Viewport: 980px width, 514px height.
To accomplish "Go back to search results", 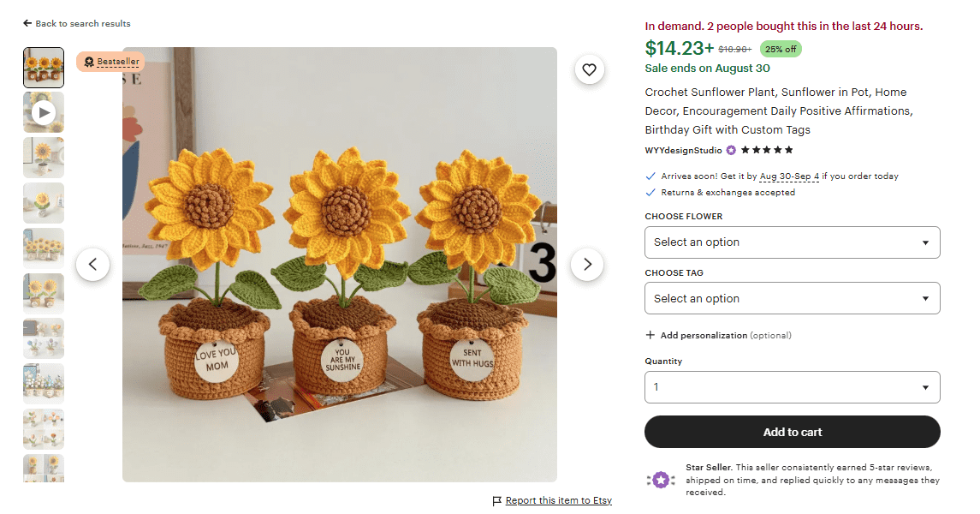I will pos(76,23).
